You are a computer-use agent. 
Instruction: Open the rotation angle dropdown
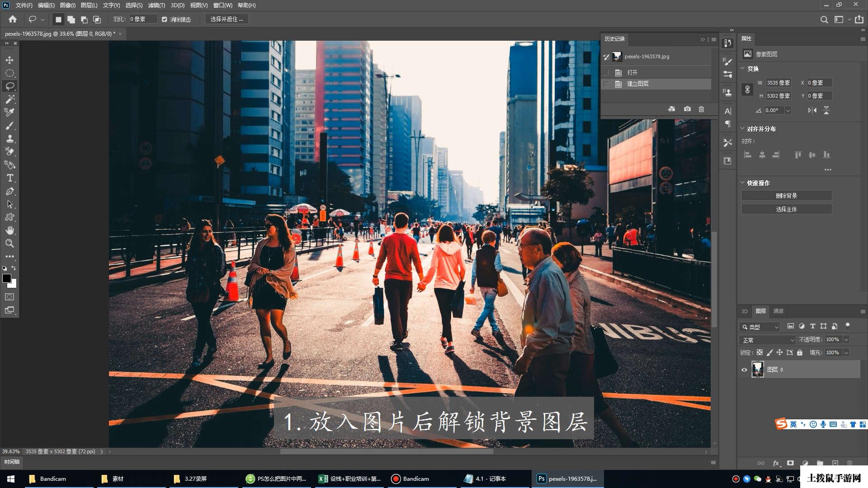(x=788, y=110)
